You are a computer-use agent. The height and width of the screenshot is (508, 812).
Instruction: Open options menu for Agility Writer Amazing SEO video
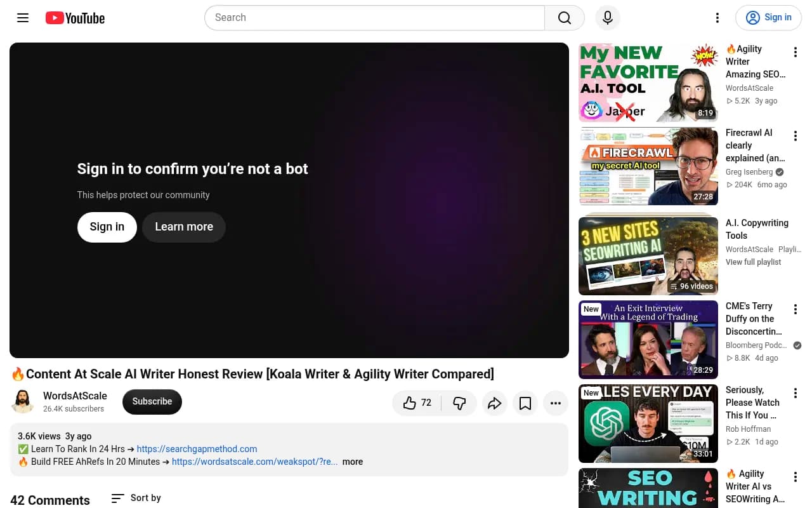coord(796,52)
